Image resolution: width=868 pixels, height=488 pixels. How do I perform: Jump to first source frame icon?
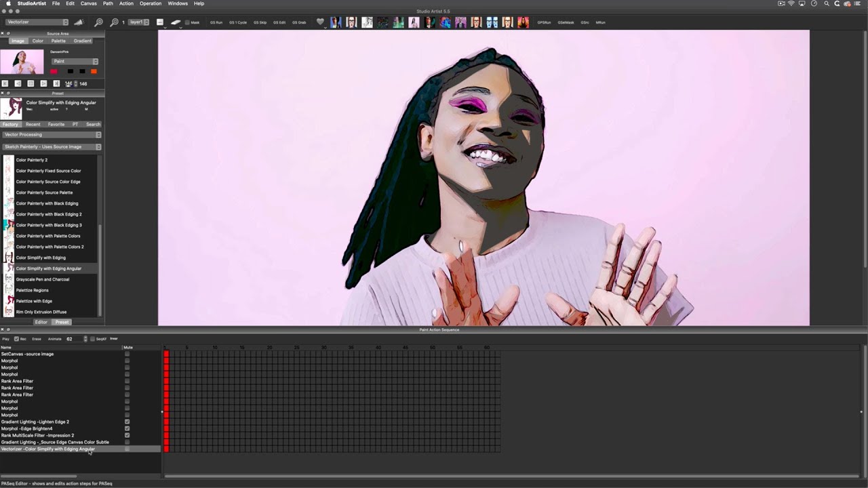pos(5,83)
